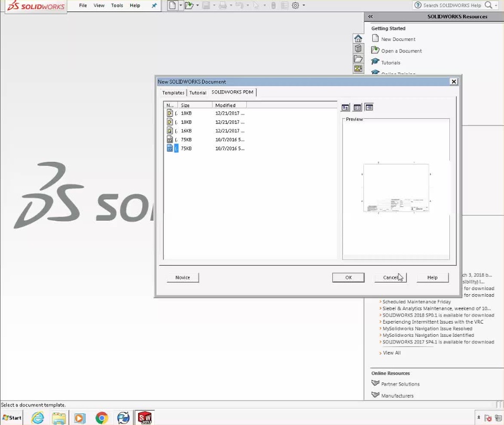Open the Help menu
This screenshot has width=504, height=425.
point(135,5)
